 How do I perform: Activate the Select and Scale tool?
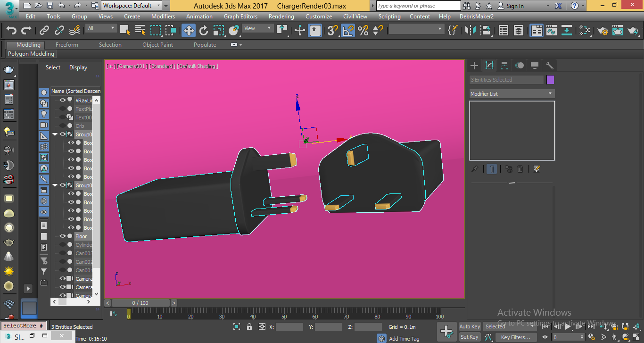tap(219, 31)
